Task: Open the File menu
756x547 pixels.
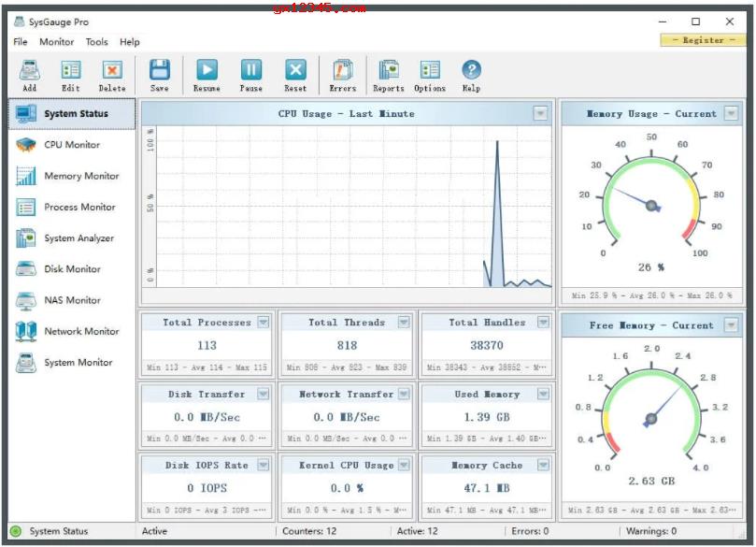Action: tap(21, 42)
